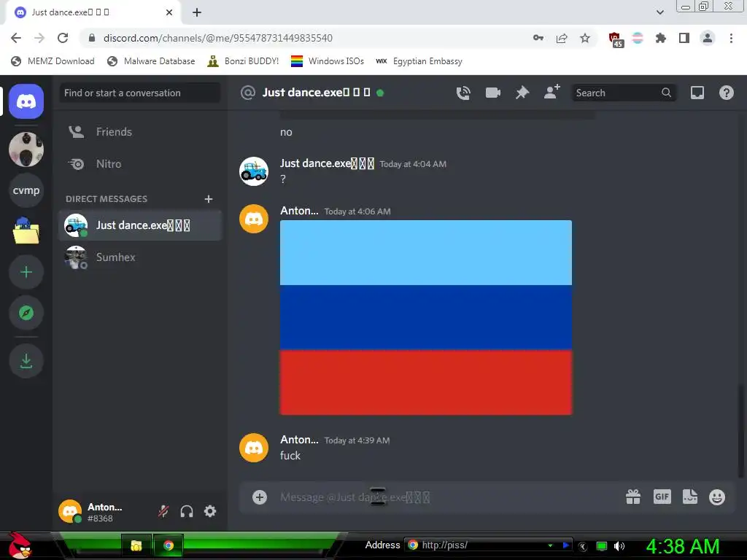Explore public servers compass icon

[x=26, y=313]
